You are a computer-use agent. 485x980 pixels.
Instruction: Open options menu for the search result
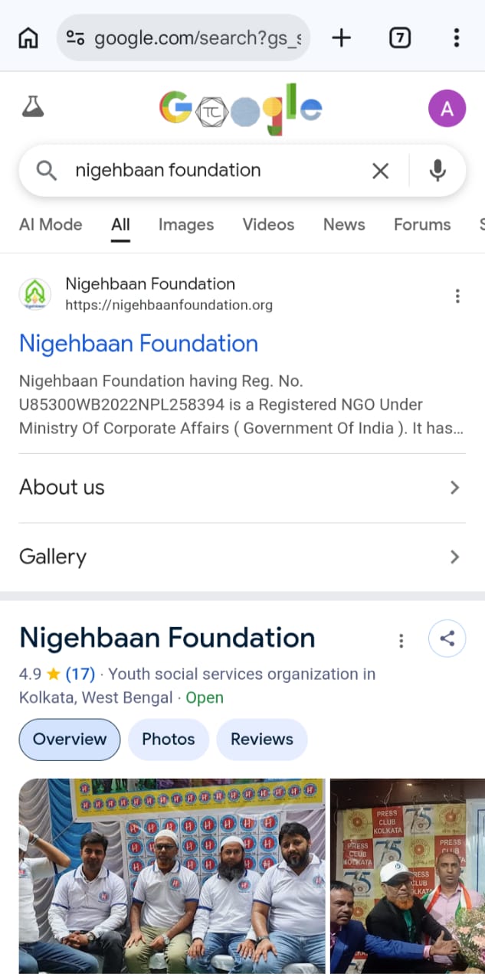click(x=457, y=296)
